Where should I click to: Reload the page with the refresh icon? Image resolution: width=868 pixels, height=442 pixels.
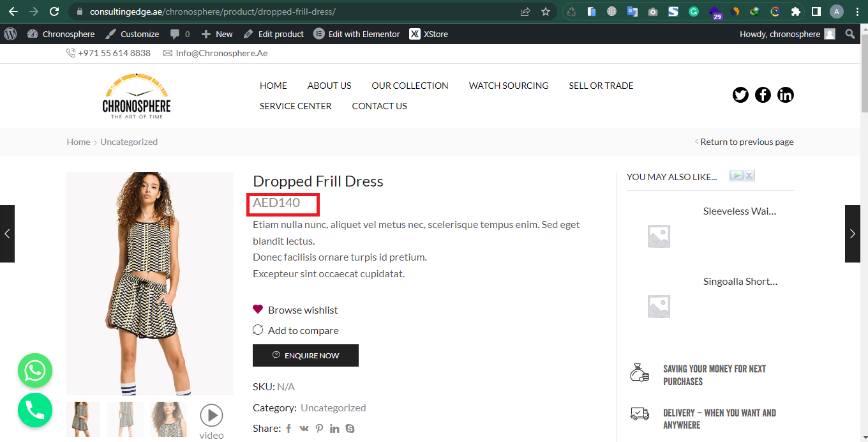pos(54,11)
